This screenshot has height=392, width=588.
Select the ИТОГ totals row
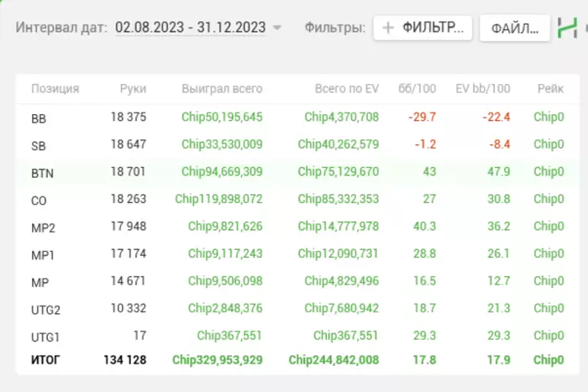(x=297, y=360)
